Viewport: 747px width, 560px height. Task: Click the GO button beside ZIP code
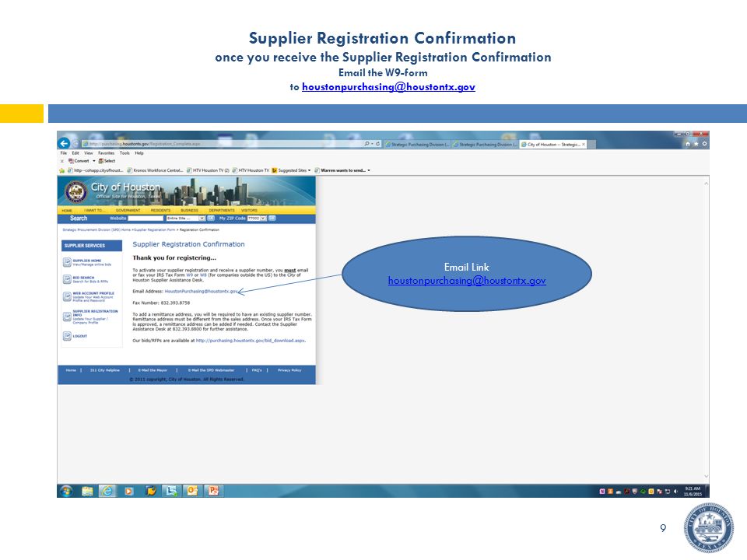click(x=272, y=218)
